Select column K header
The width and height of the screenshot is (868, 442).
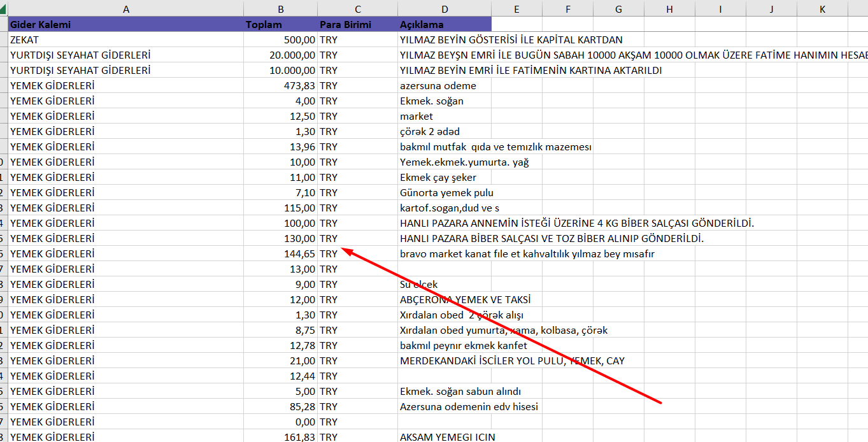[822, 9]
